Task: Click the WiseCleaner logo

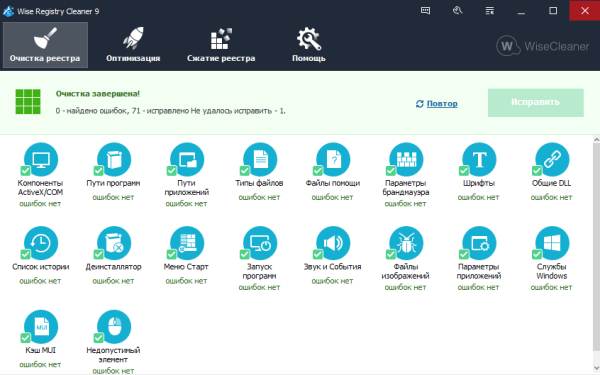Action: [543, 46]
